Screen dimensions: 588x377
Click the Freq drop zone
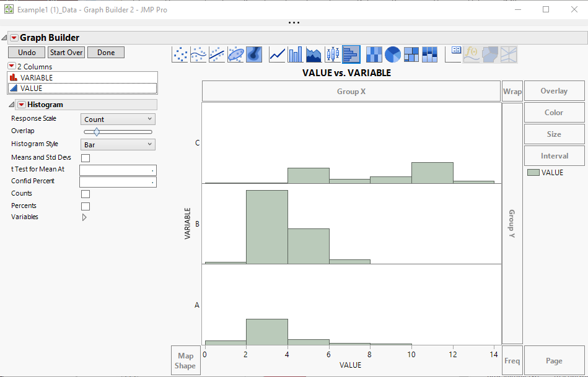pyautogui.click(x=512, y=360)
